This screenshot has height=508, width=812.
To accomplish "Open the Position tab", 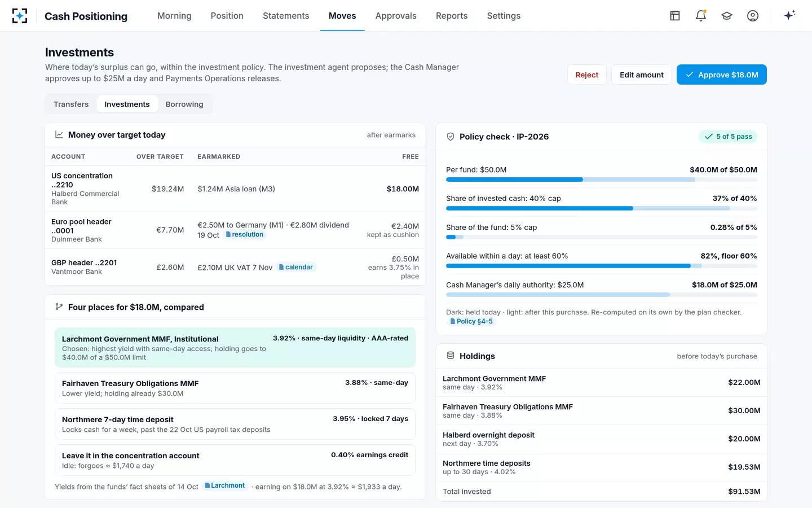I will (227, 16).
